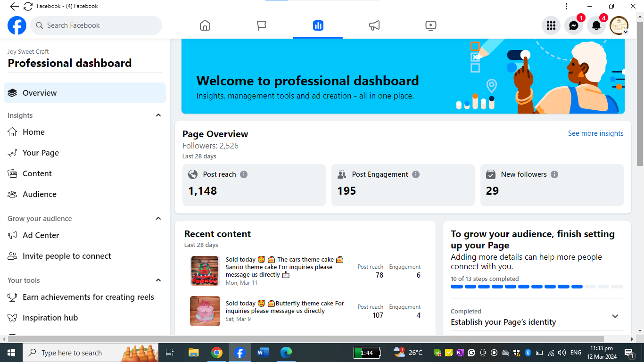Open Task View on the taskbar

[170, 353]
